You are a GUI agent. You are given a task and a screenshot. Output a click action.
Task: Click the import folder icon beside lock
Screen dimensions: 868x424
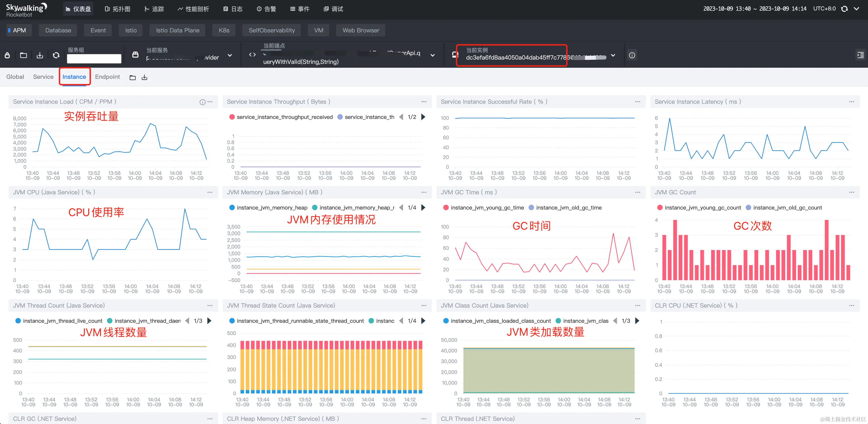click(24, 55)
